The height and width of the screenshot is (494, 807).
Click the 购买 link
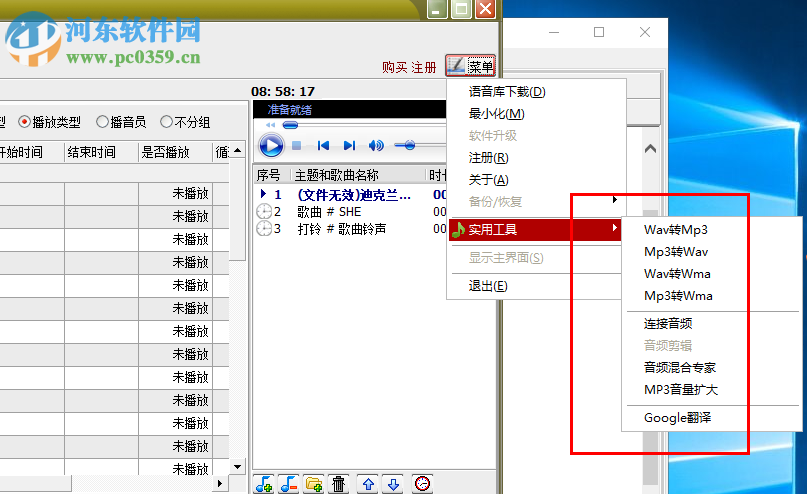click(x=395, y=67)
